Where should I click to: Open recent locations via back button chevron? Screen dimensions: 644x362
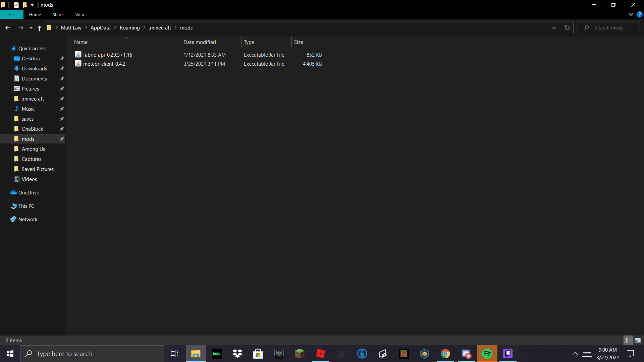[x=31, y=28]
